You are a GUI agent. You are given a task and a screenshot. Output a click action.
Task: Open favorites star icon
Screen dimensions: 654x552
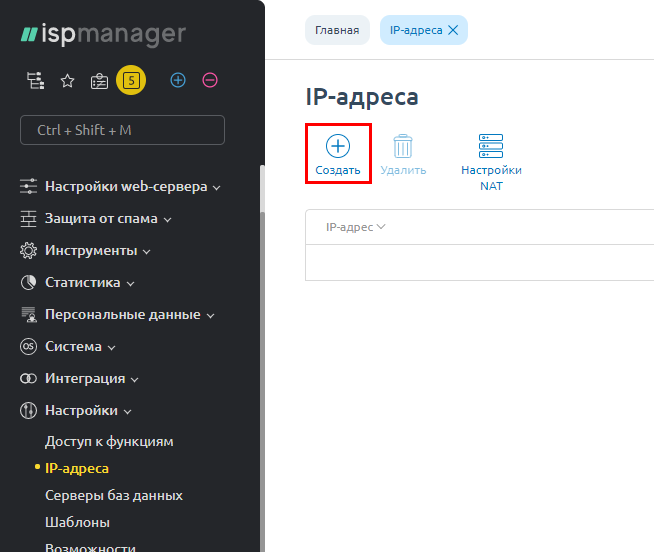coord(67,81)
